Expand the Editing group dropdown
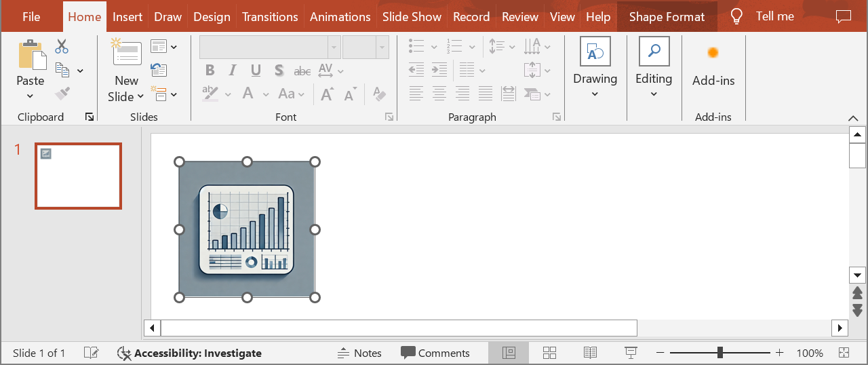 click(654, 94)
